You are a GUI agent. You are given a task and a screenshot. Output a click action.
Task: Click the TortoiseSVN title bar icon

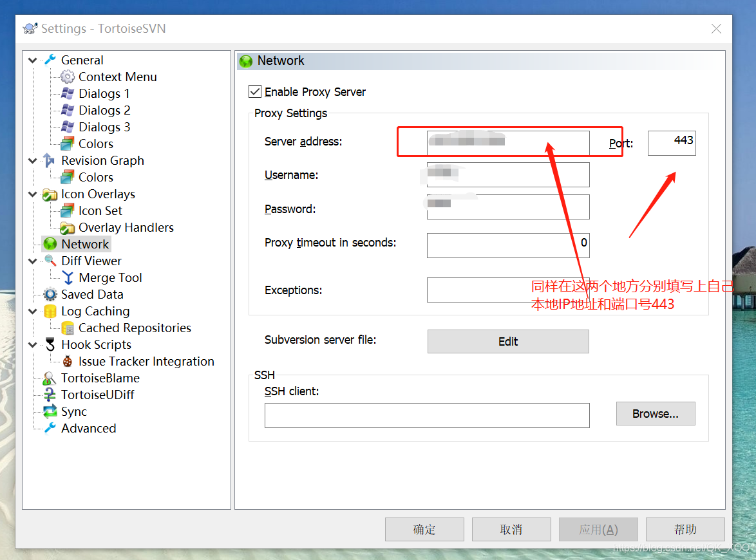[30, 28]
